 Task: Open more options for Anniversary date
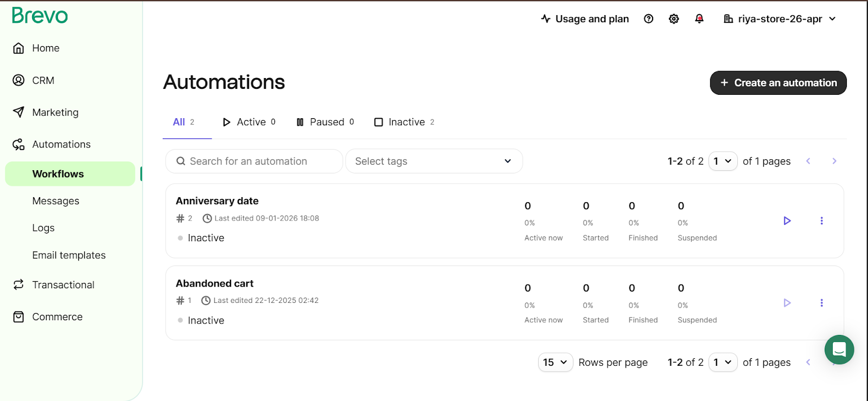click(821, 221)
